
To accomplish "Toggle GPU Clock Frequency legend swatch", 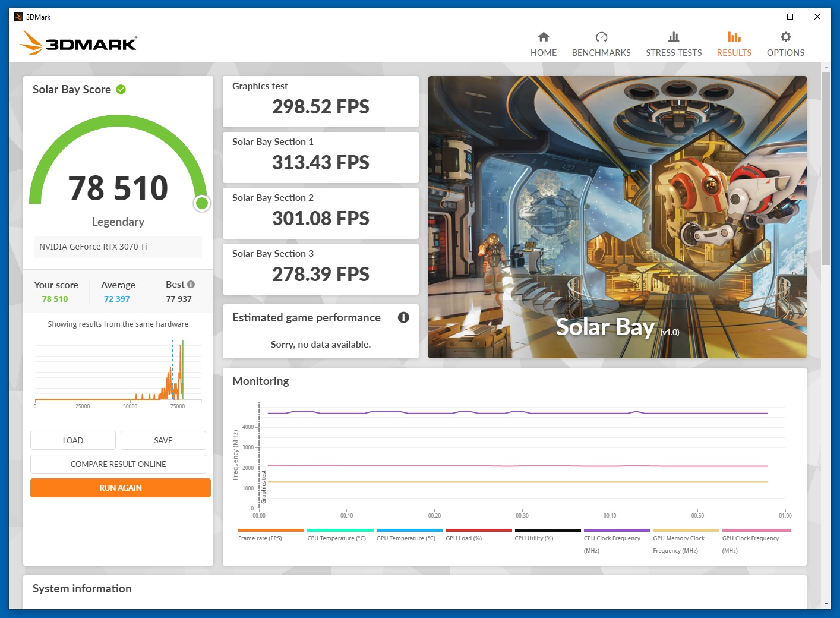I will [757, 530].
